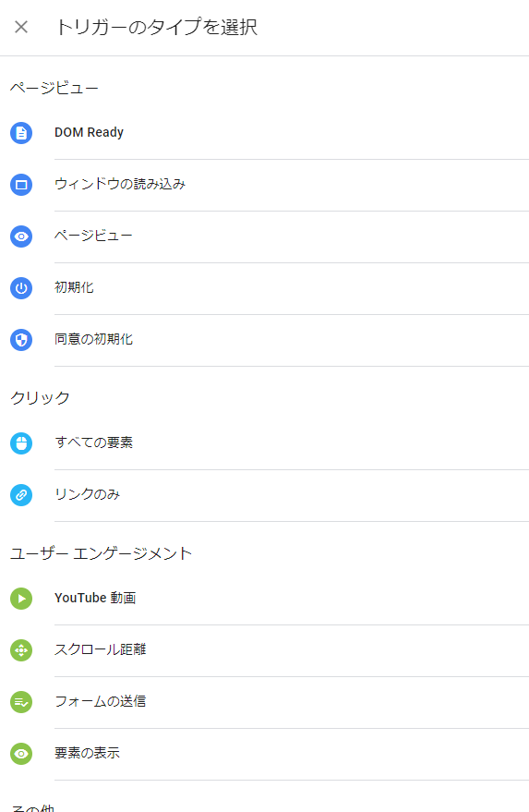
Task: Choose the ウィンドウの読み込み trigger
Action: coord(264,185)
